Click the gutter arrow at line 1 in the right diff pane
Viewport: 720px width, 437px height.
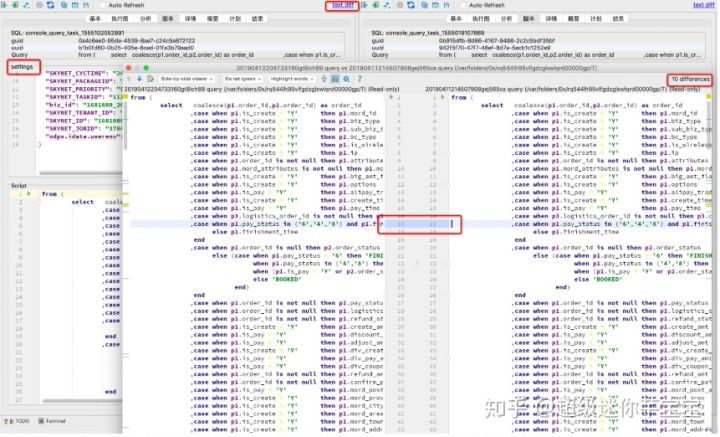443,97
